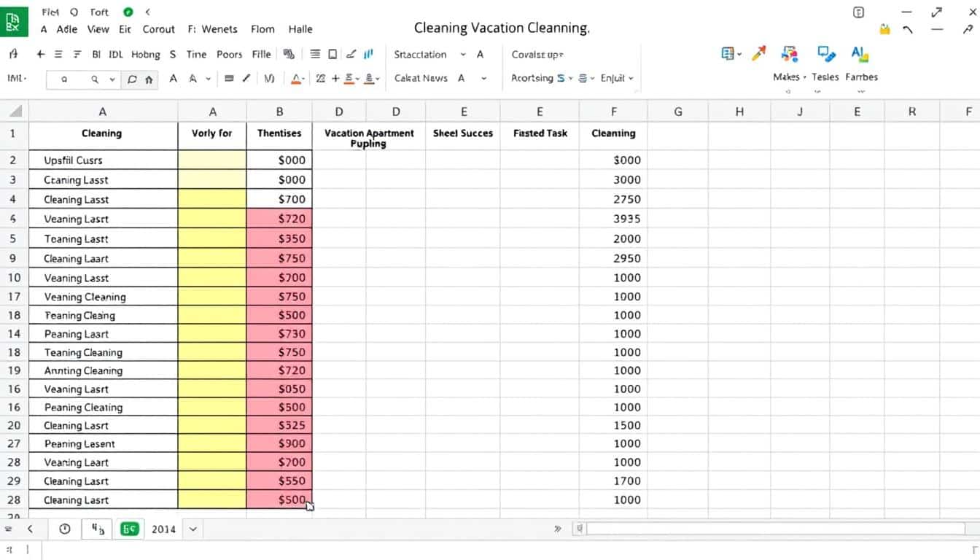Click the clock icon in sheet tab bar
This screenshot has height=560, width=980.
pos(65,529)
